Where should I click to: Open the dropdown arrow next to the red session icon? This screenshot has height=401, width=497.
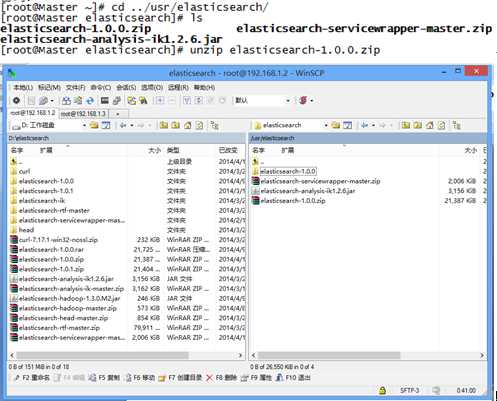click(x=312, y=101)
